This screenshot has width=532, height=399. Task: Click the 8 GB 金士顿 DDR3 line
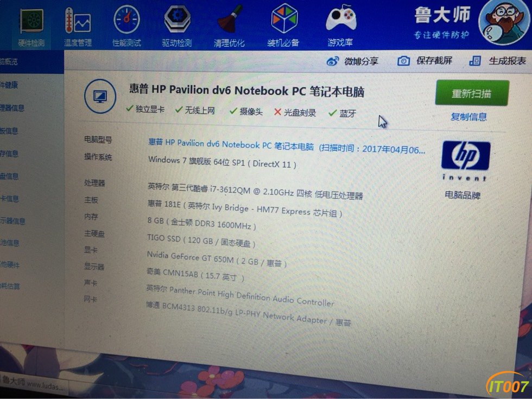[x=201, y=223]
